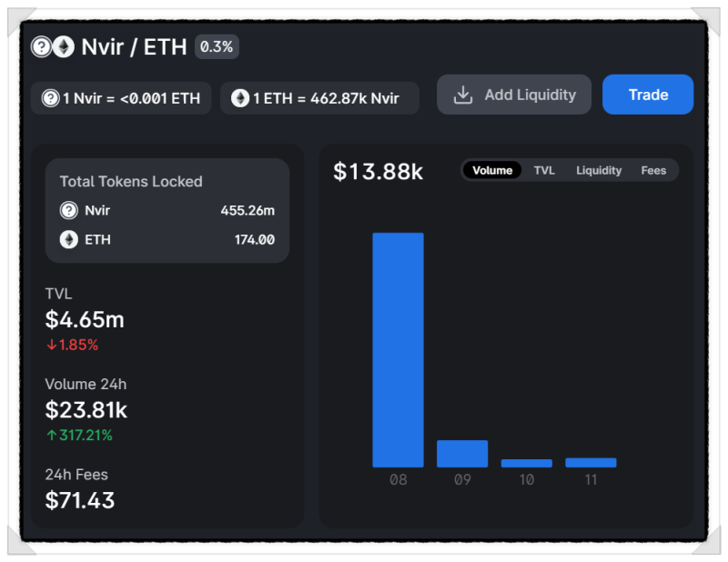728x562 pixels.
Task: Click the download icon in Add Liquidity
Action: pos(463,95)
